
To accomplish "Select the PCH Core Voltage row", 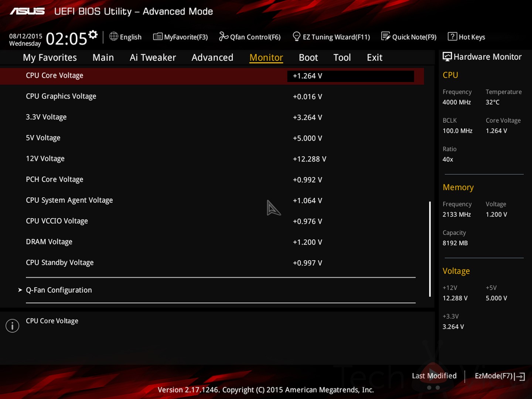I will (x=212, y=180).
